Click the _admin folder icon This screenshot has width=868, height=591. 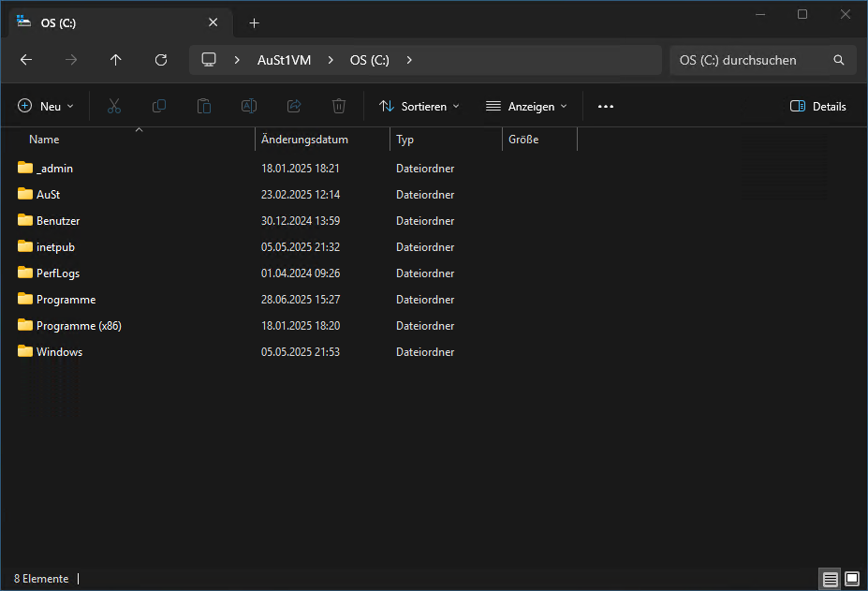25,169
